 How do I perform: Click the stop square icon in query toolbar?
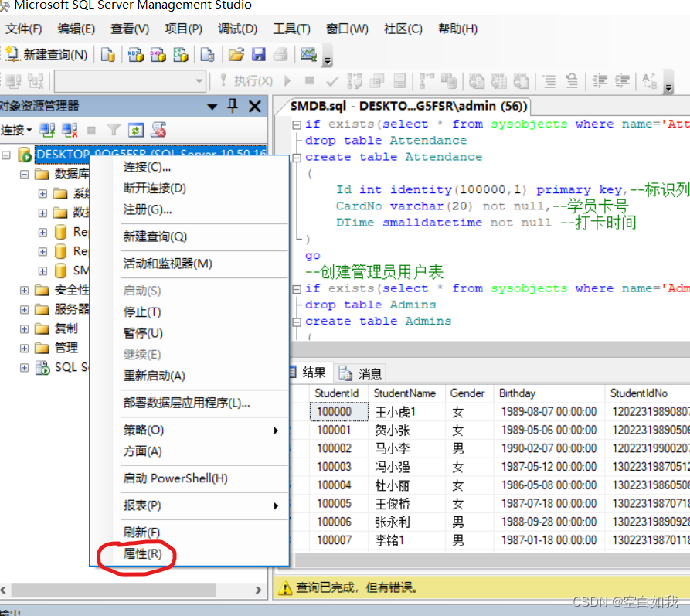pos(310,80)
